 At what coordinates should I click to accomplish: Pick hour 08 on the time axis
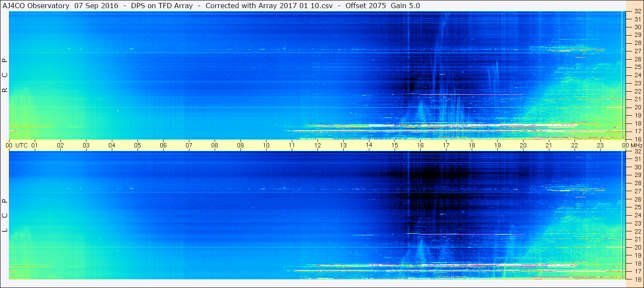click(x=215, y=145)
